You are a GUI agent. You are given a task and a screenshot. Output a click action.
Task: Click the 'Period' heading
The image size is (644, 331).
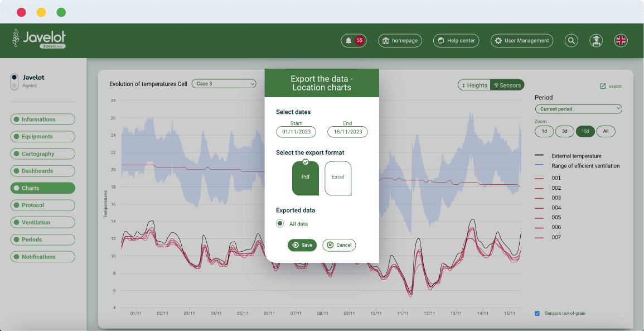(x=544, y=98)
